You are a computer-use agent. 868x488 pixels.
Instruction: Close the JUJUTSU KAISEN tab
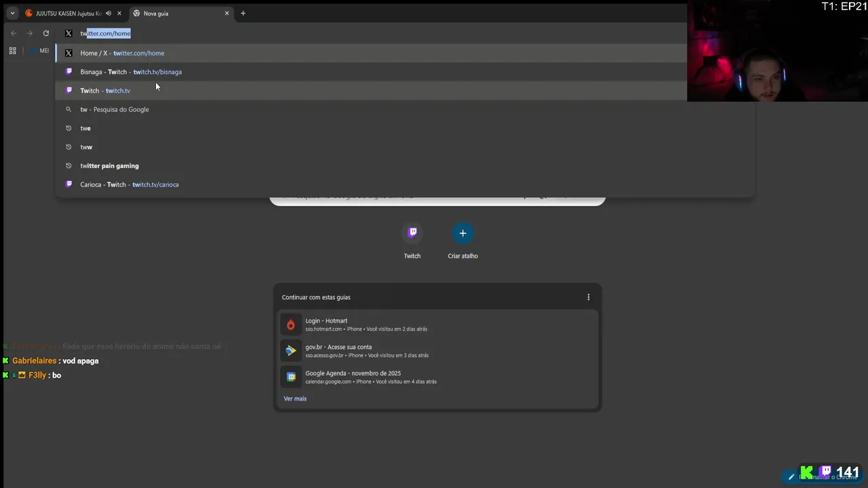pyautogui.click(x=119, y=13)
